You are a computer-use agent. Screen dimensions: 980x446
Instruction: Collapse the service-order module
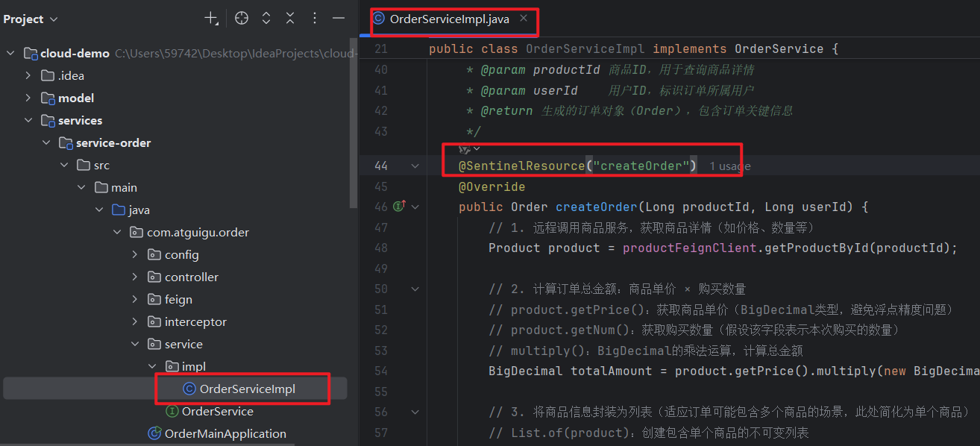coord(45,142)
